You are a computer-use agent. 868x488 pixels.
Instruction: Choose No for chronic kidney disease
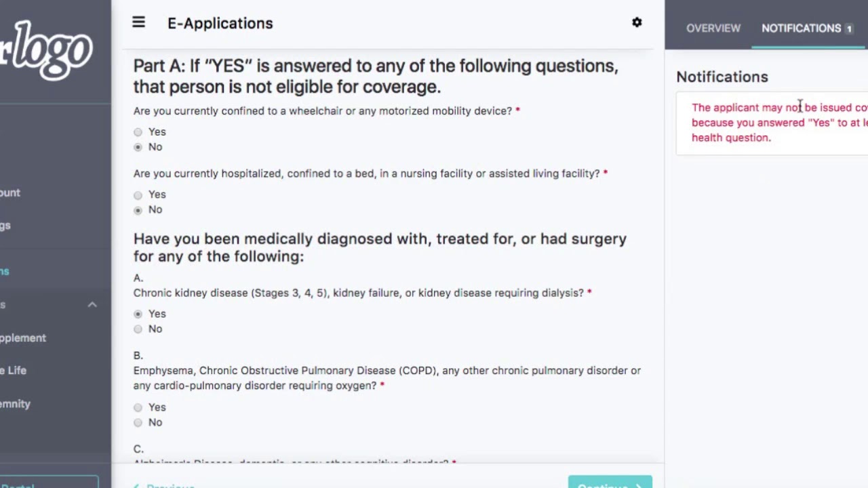tap(138, 329)
